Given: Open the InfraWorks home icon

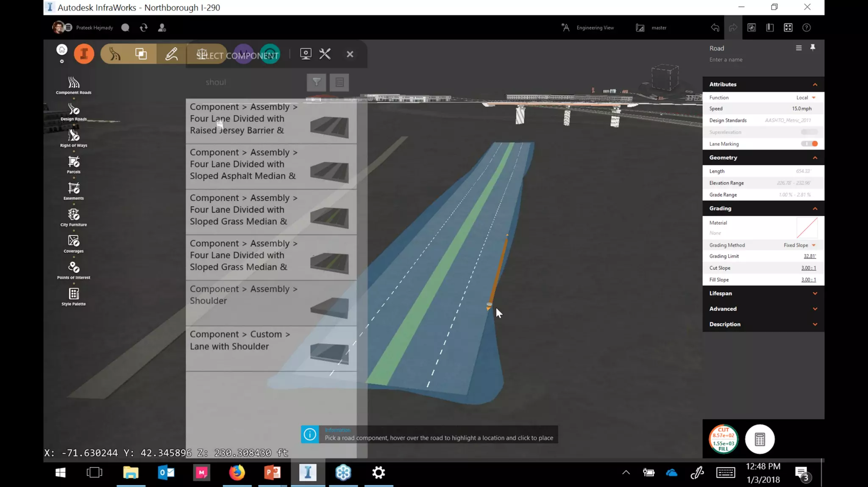Looking at the screenshot, I should (x=62, y=50).
